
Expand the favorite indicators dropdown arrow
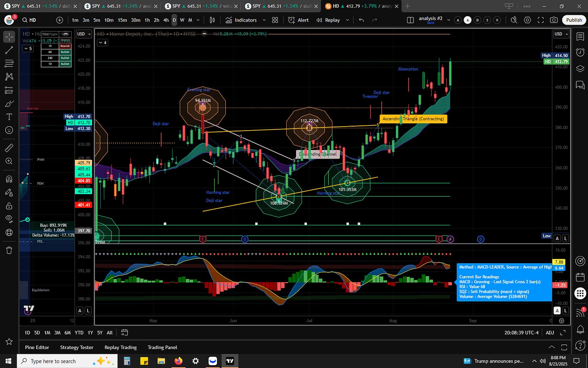point(264,20)
